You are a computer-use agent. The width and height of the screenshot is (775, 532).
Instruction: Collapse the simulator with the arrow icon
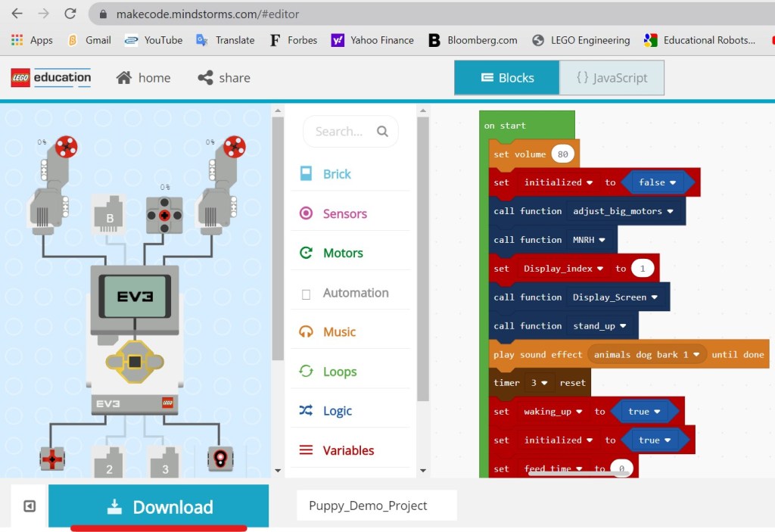coord(30,506)
